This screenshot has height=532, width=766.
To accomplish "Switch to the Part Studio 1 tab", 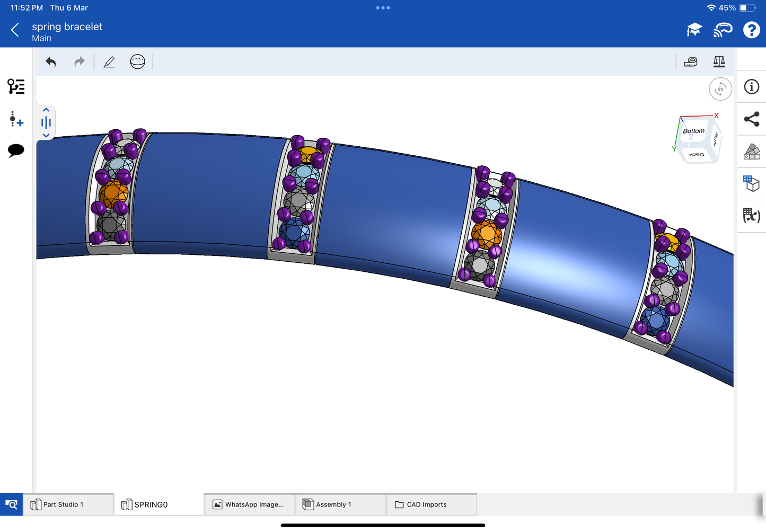I will (63, 504).
